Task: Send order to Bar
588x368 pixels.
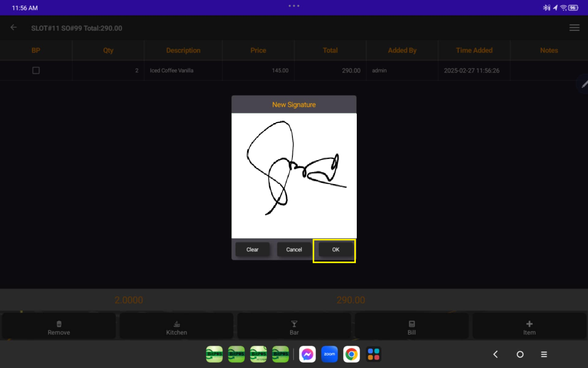Action: pyautogui.click(x=294, y=327)
